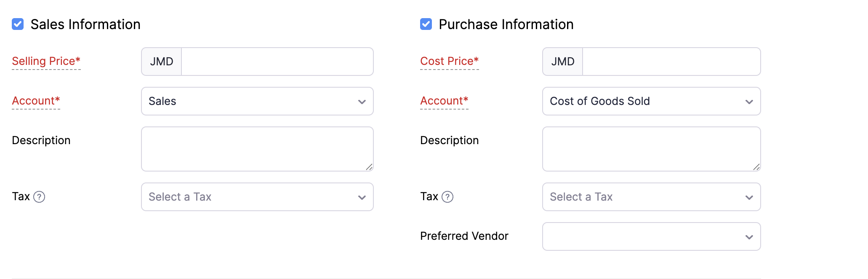Open the Preferred Vendor dropdown

651,236
